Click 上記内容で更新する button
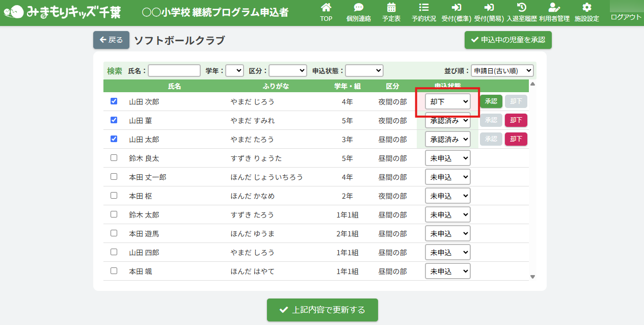Viewport: 644px width, 325px height. (323, 310)
